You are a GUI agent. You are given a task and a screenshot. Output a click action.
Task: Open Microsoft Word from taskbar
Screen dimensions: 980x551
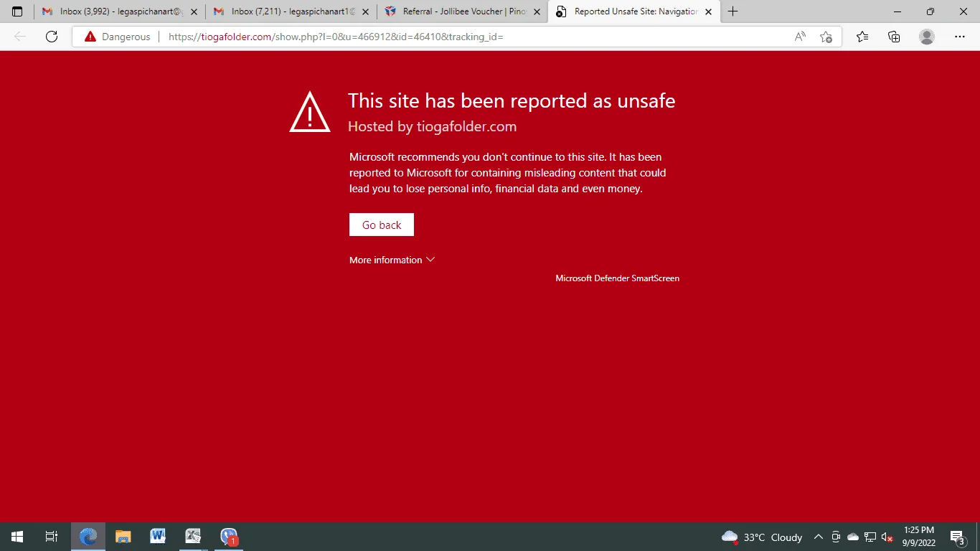pos(159,537)
